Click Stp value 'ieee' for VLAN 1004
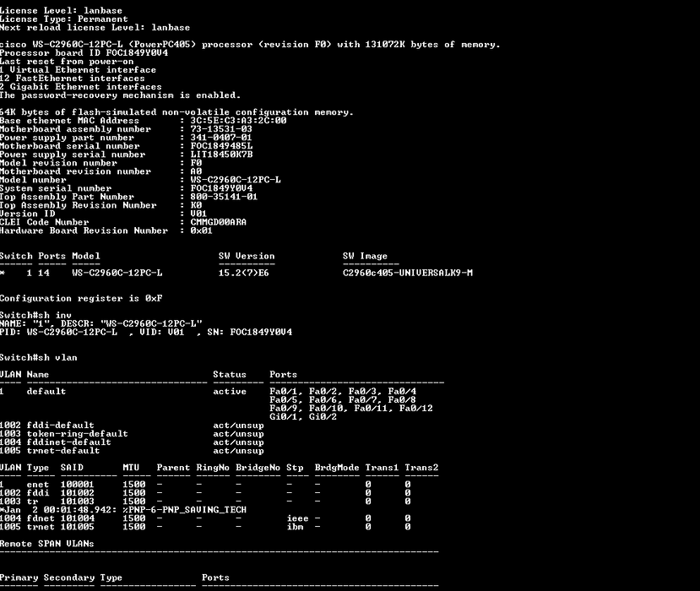Screen dimensions: 700x591 (297, 518)
